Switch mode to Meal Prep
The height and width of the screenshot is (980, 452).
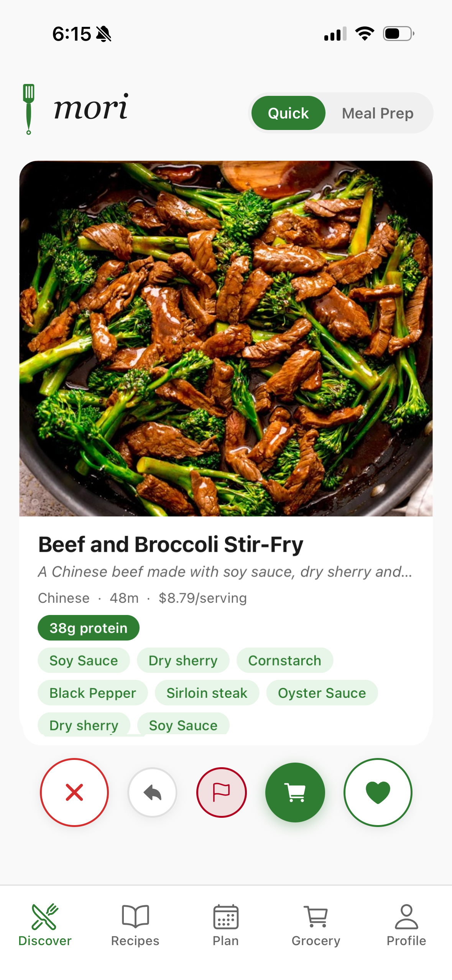378,113
